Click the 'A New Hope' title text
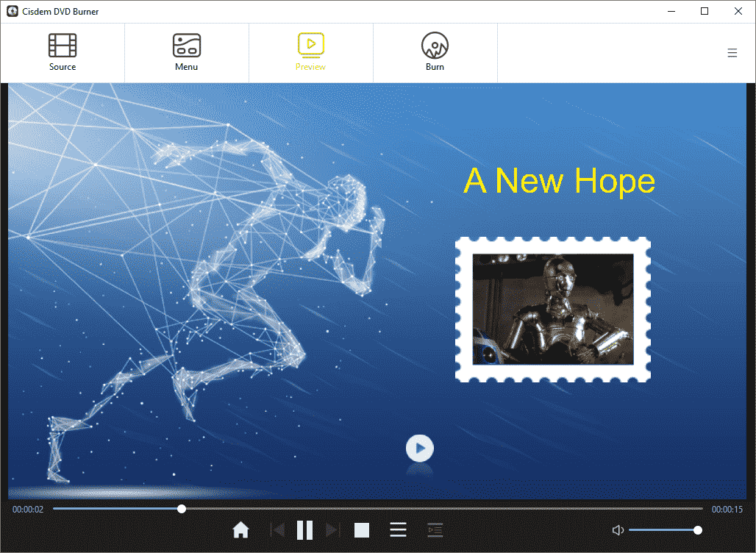This screenshot has height=553, width=756. pyautogui.click(x=559, y=181)
